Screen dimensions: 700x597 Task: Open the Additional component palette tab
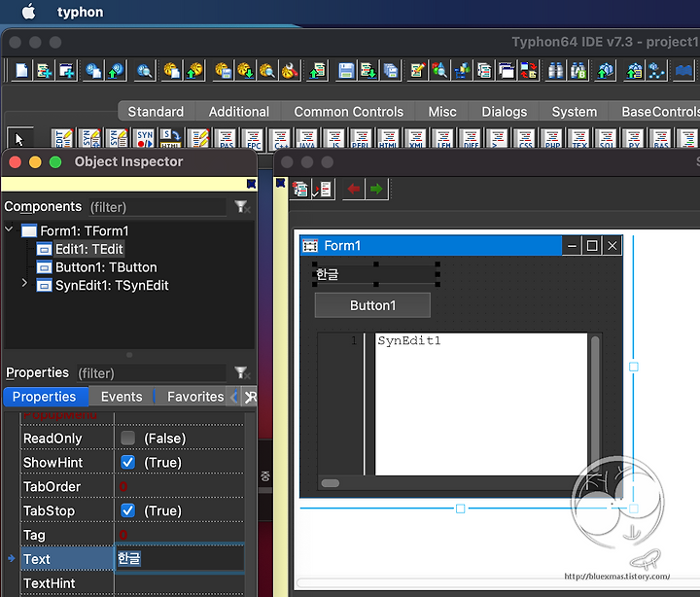[x=239, y=112]
